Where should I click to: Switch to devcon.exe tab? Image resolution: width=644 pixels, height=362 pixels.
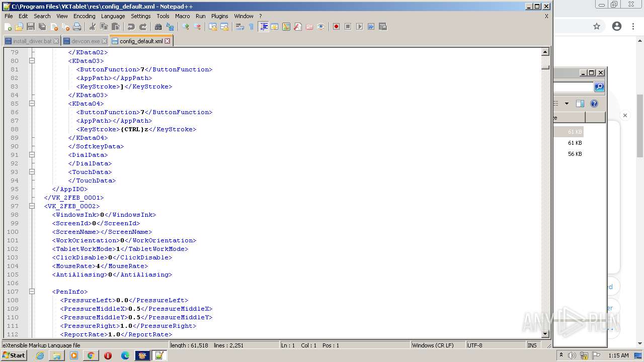85,41
